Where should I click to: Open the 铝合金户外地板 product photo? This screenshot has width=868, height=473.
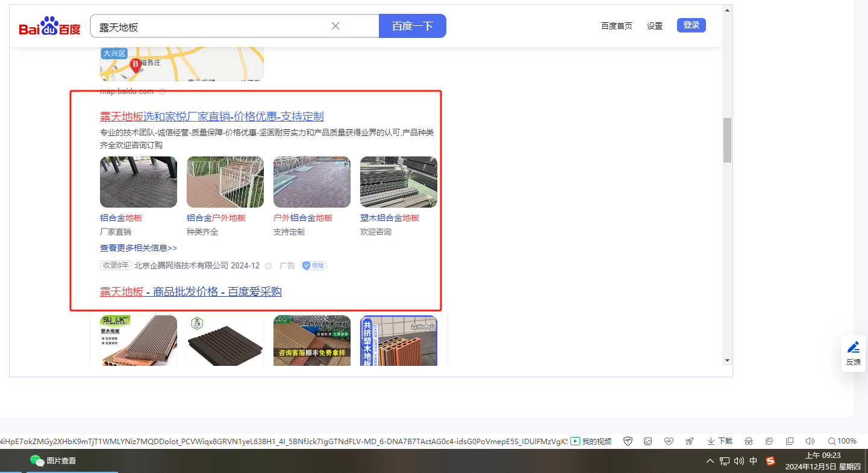[225, 182]
